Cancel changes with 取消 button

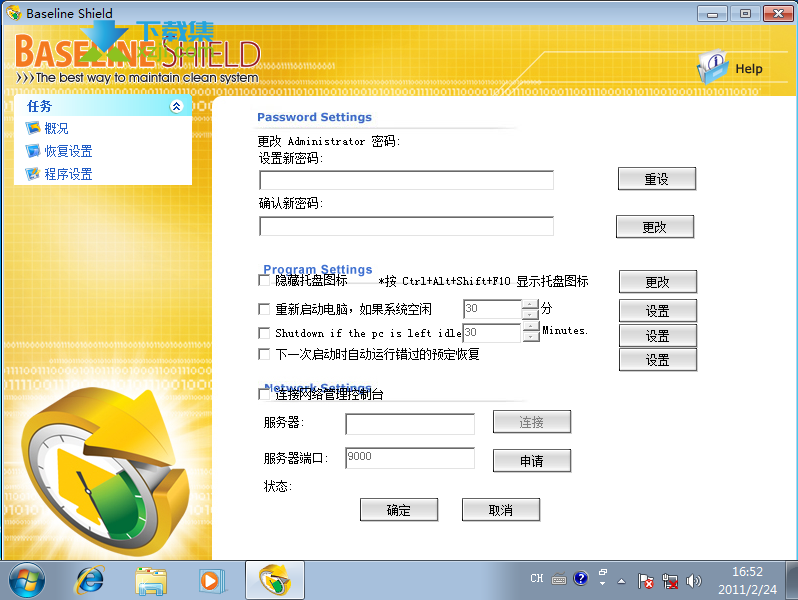[x=501, y=510]
